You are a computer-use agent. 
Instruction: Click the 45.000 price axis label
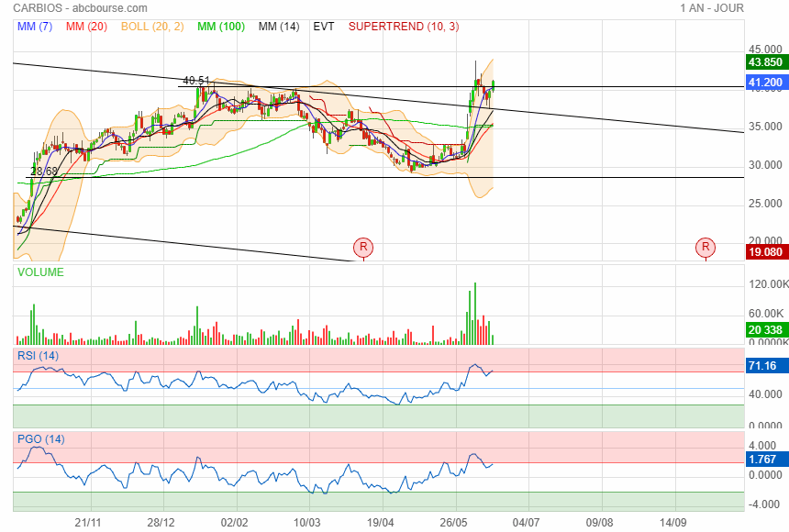point(765,50)
